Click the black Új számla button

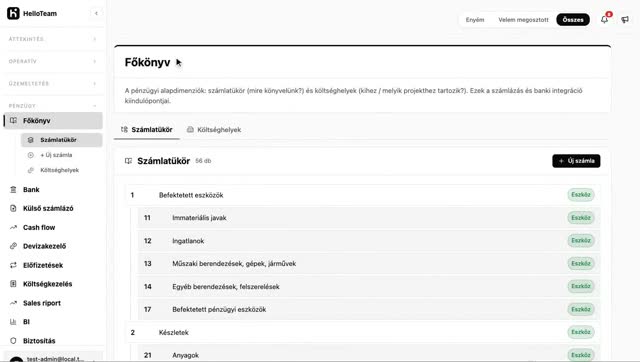pyautogui.click(x=576, y=161)
